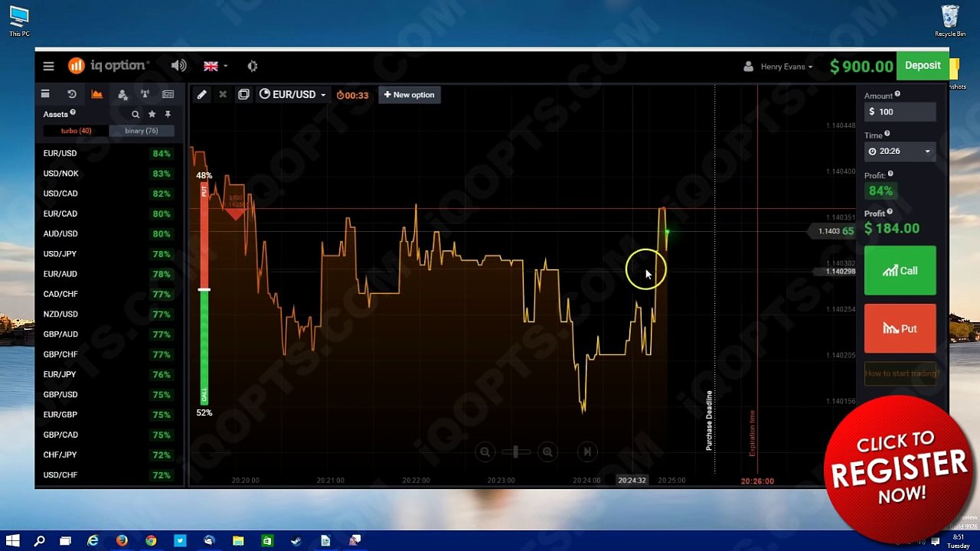Image resolution: width=980 pixels, height=551 pixels.
Task: Show favorite assets with the star icon
Action: pyautogui.click(x=152, y=114)
